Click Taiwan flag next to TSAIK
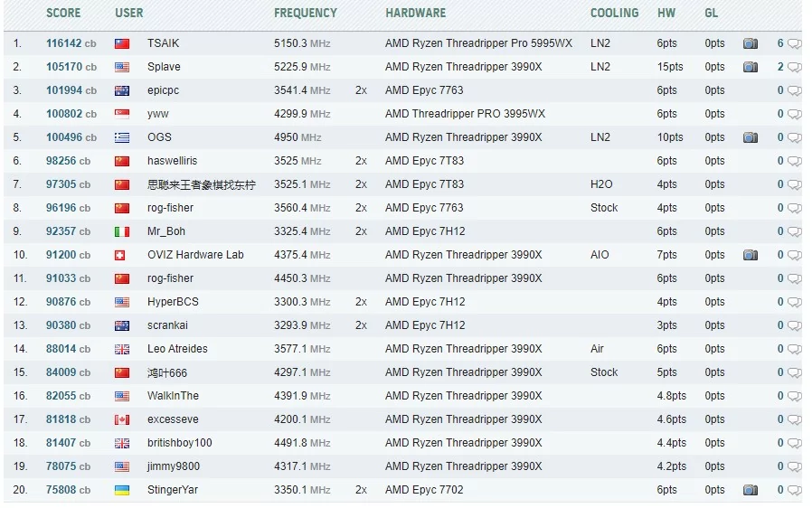This screenshot has height=508, width=812. [x=122, y=44]
